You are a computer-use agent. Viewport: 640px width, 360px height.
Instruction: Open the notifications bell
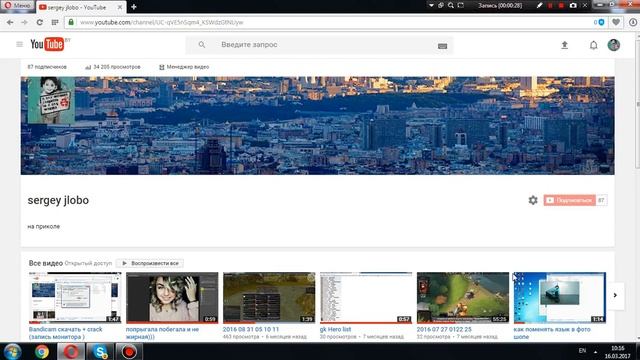593,45
